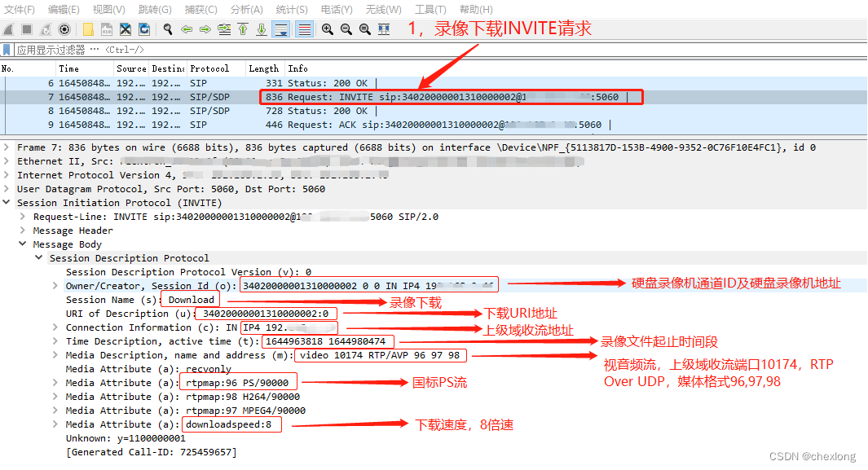Viewport: 868px width, 470px height.
Task: Click the close capture file icon
Action: coord(126,29)
